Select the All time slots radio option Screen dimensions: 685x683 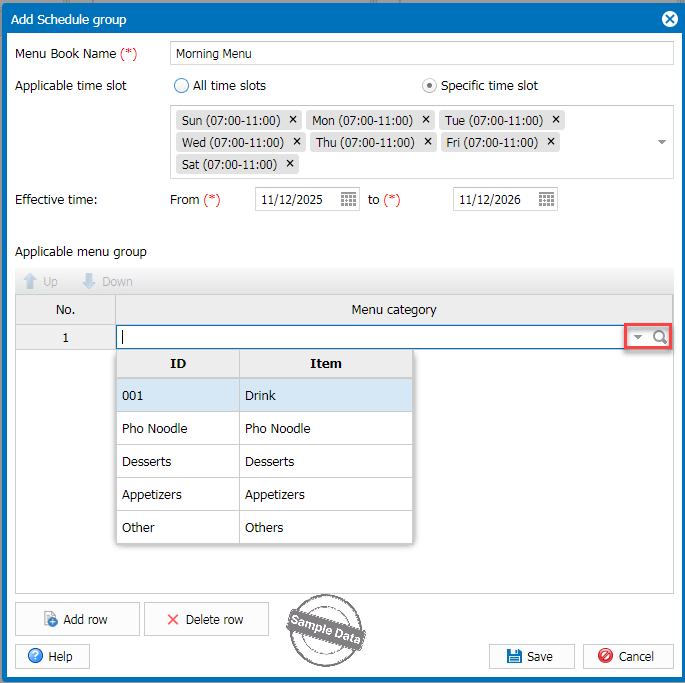pos(182,86)
